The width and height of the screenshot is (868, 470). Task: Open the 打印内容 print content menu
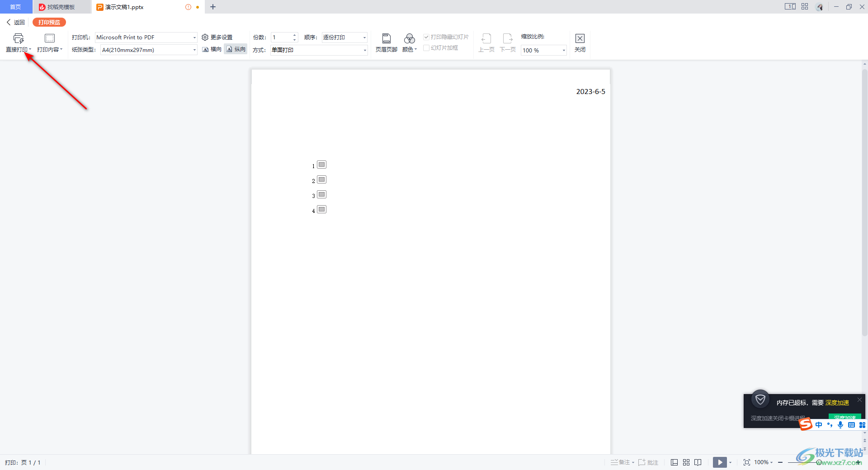click(x=50, y=43)
